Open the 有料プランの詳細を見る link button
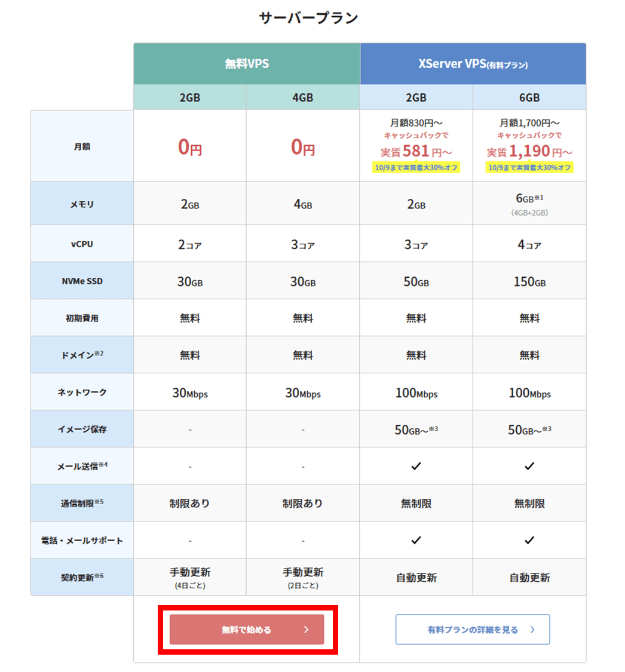This screenshot has height=672, width=625. [x=472, y=630]
